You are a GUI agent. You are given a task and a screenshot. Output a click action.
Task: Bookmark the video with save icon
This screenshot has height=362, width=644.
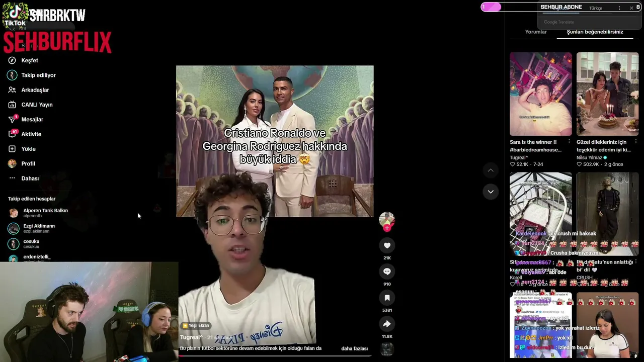pyautogui.click(x=387, y=298)
